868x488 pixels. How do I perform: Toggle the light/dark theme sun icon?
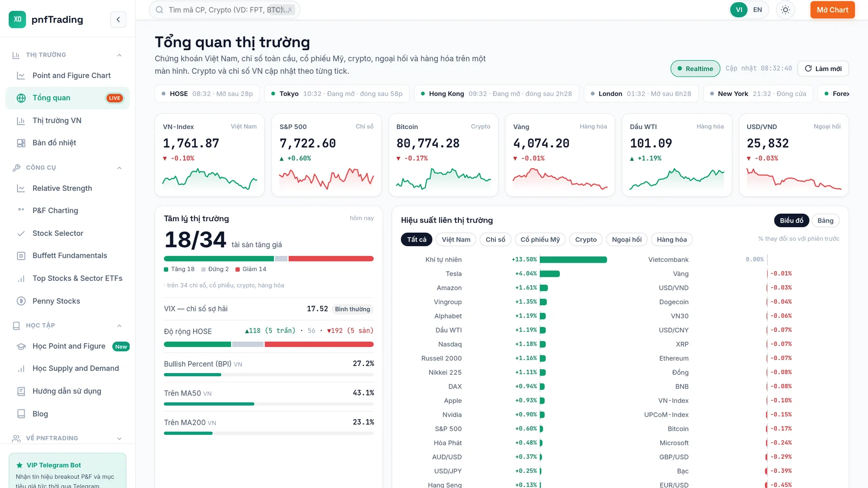pos(786,10)
